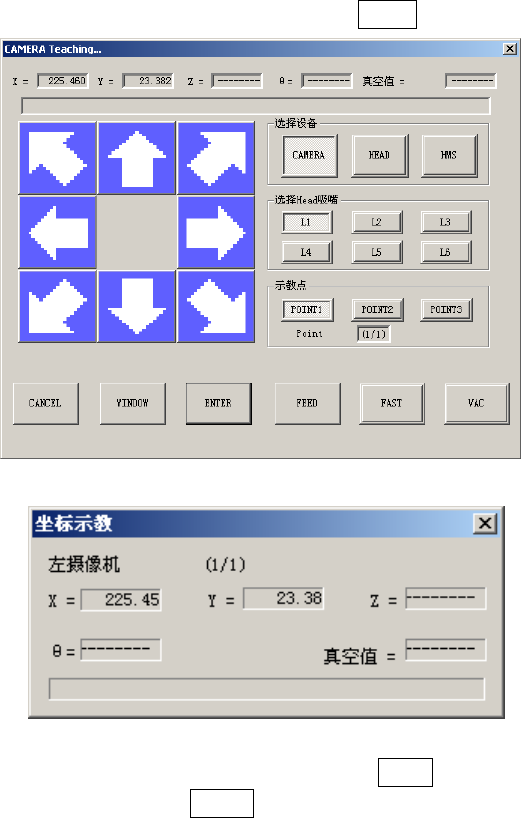Click the CANCEL button
Image resolution: width=521 pixels, height=818 pixels.
tap(46, 403)
